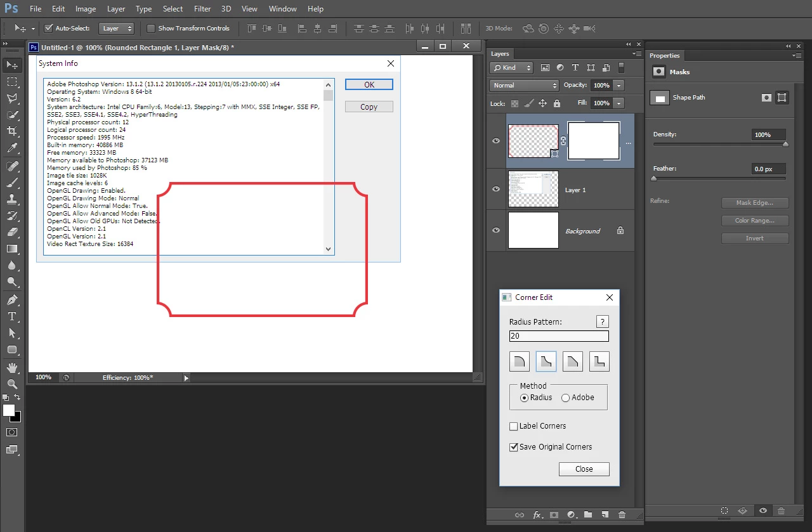Hide the Layer 1 layer
This screenshot has height=532, width=812.
496,189
